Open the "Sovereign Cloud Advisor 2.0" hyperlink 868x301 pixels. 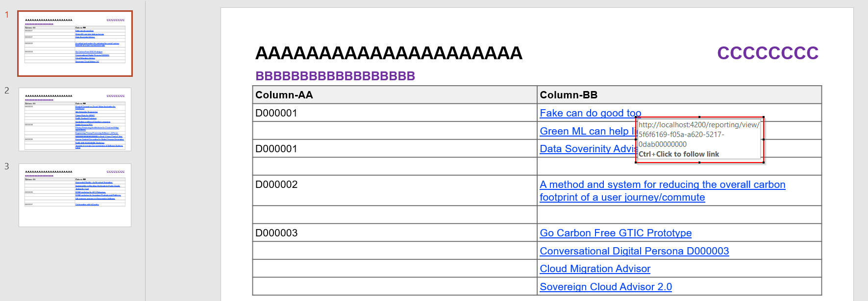[x=606, y=287]
